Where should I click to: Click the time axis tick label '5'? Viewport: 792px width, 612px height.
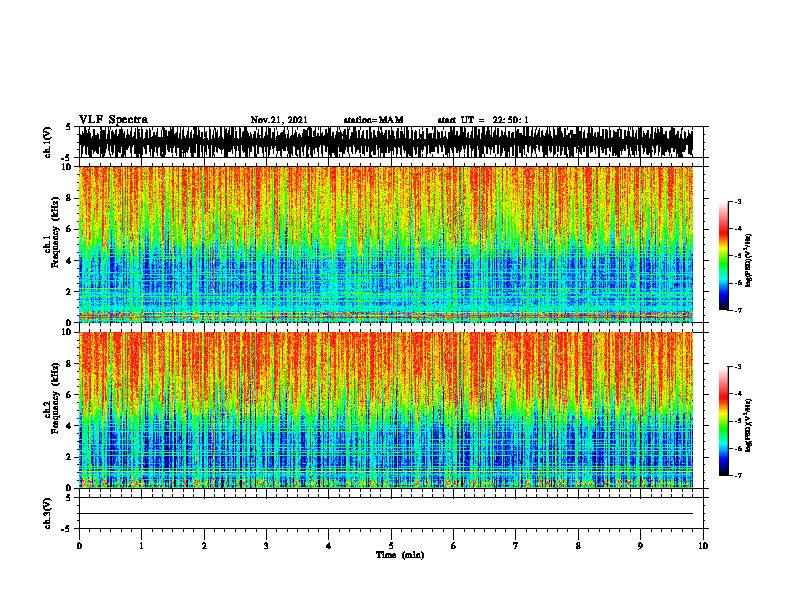(391, 546)
